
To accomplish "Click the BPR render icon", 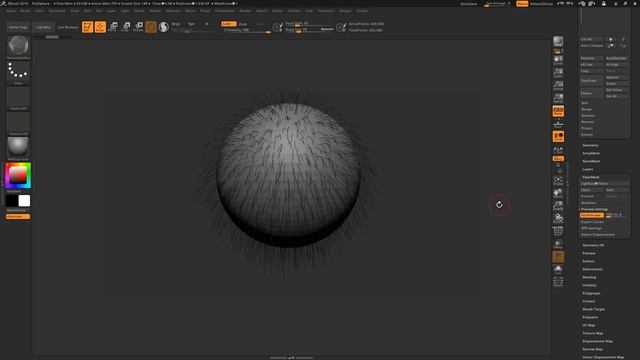I will pyautogui.click(x=558, y=42).
